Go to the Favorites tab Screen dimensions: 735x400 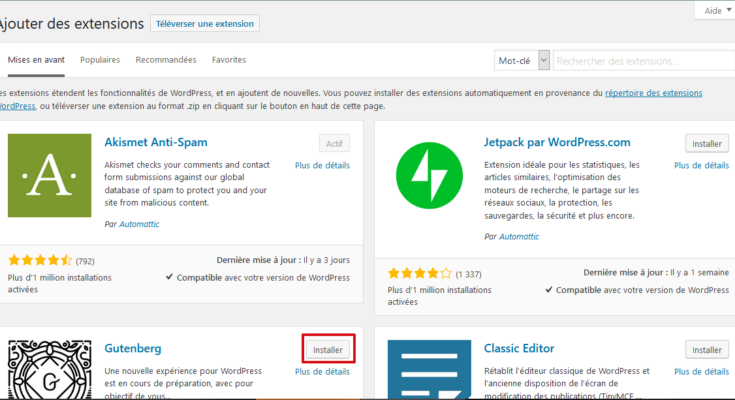click(x=229, y=60)
